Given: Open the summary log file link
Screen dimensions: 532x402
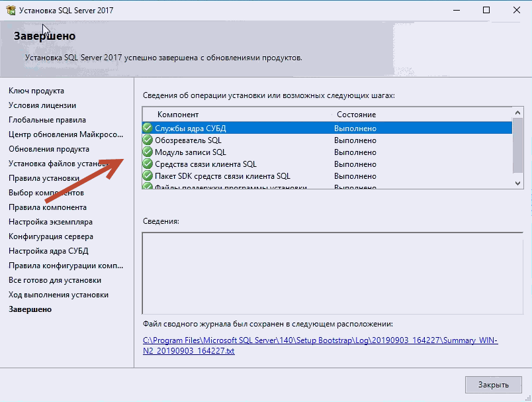Looking at the screenshot, I should (320, 346).
